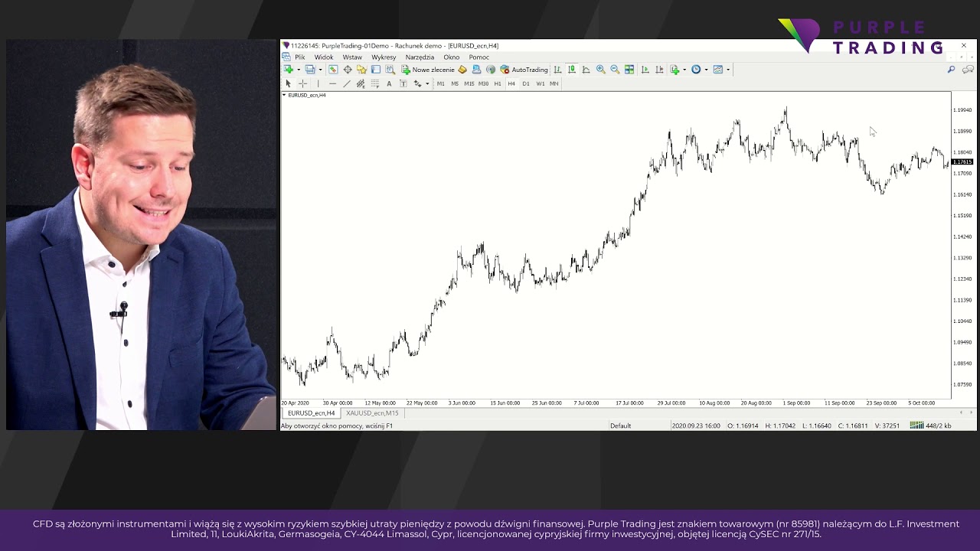
Task: Select the Equidistant Channel tool
Action: [361, 83]
